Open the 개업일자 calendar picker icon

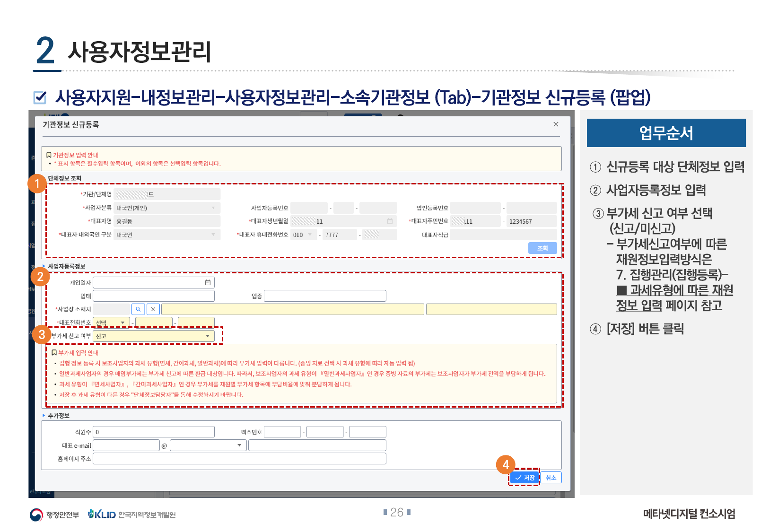208,283
